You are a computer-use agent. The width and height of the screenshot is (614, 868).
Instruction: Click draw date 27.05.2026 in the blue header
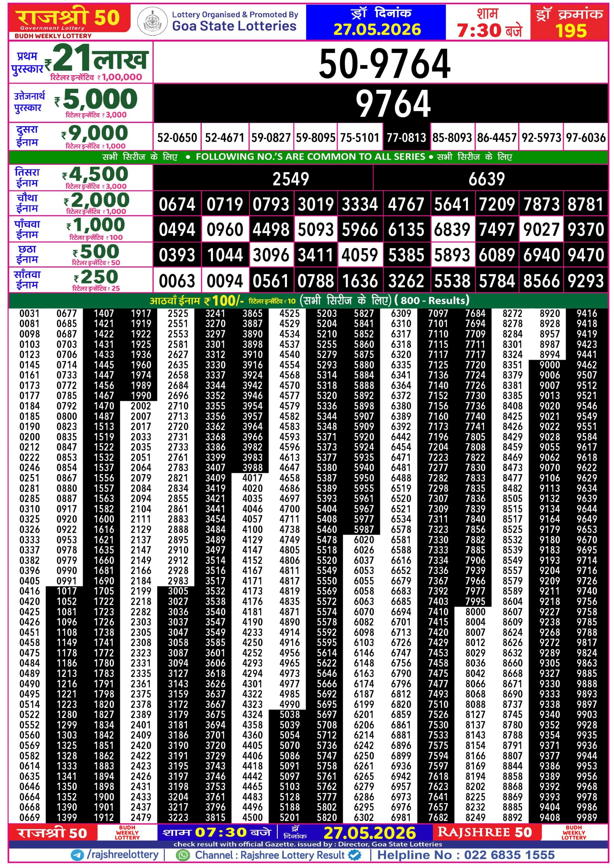pyautogui.click(x=377, y=29)
